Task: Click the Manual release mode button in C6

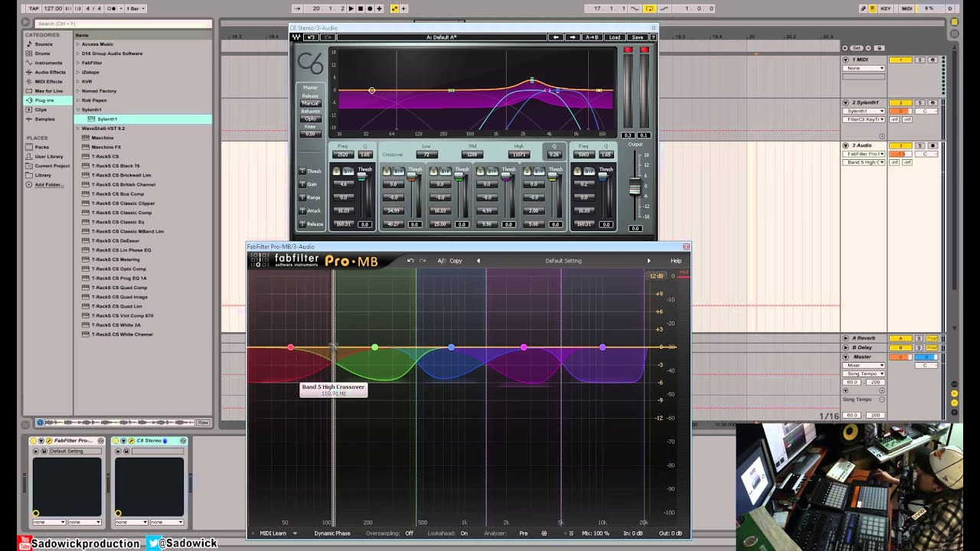Action: (310, 103)
